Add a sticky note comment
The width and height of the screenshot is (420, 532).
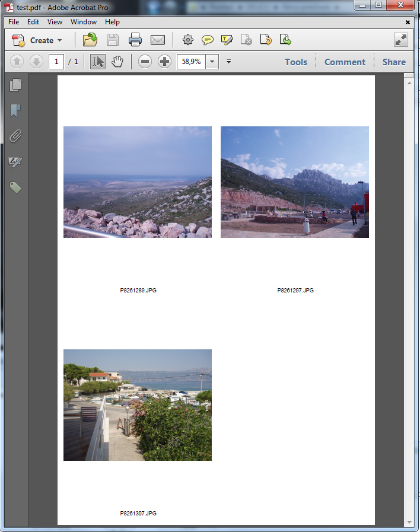(207, 40)
